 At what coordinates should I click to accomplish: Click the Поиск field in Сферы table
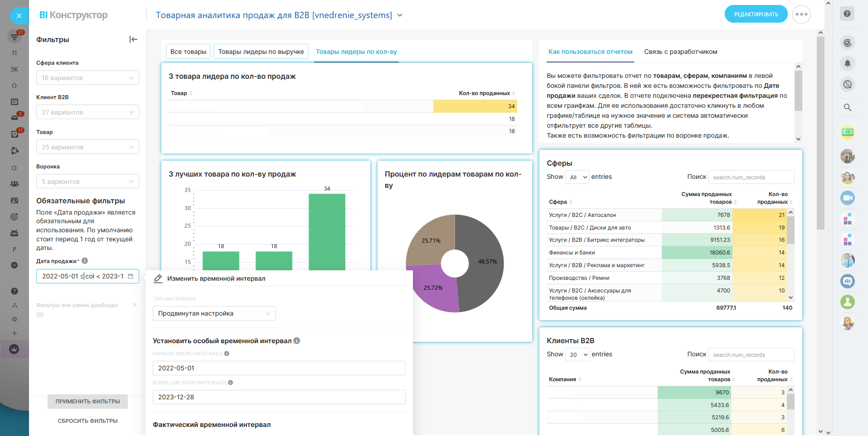click(751, 177)
